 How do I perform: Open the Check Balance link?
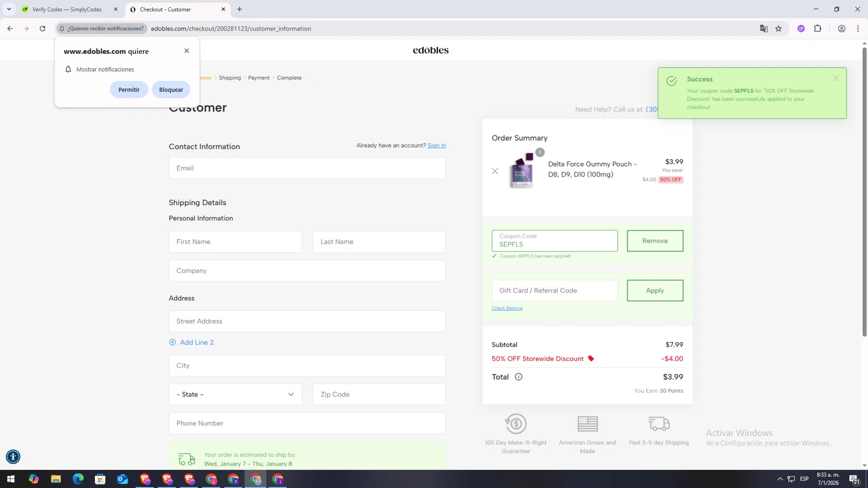pos(507,308)
